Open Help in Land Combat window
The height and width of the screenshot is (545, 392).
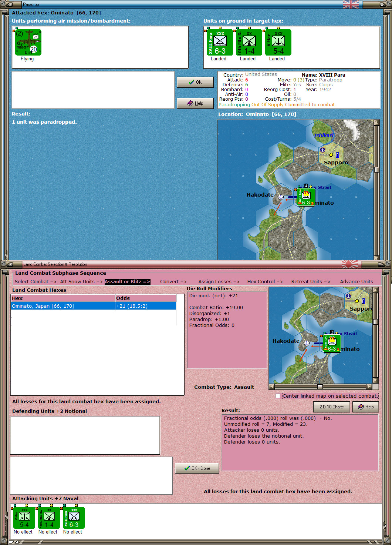(365, 407)
